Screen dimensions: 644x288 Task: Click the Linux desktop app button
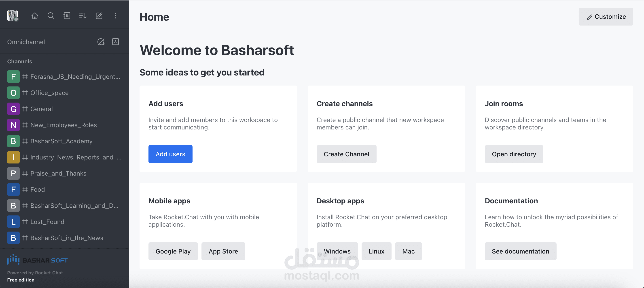pos(376,251)
